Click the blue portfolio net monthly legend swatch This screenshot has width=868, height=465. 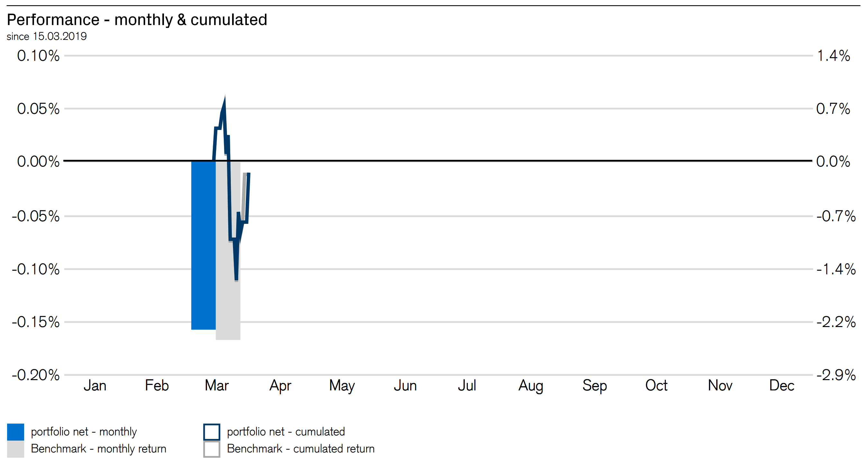15,432
